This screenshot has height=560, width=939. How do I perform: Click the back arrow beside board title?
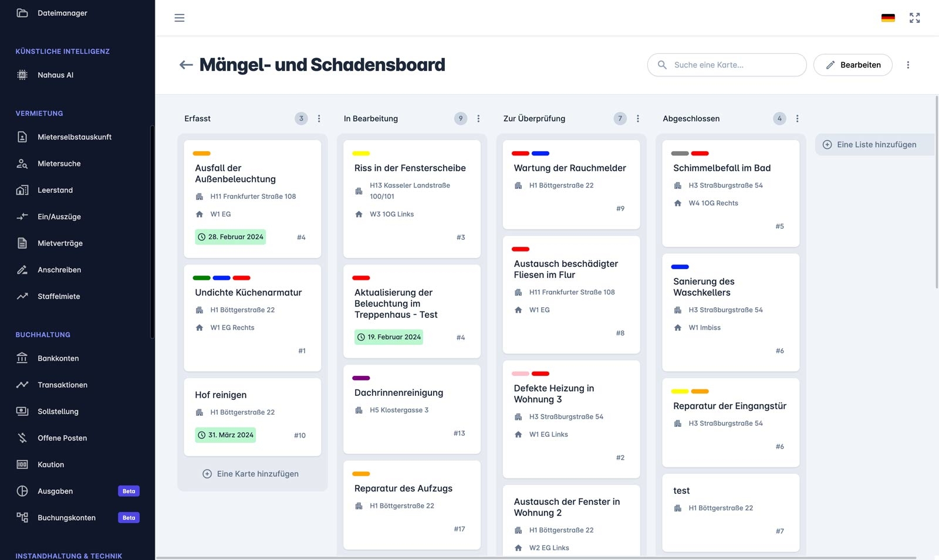[x=186, y=65]
